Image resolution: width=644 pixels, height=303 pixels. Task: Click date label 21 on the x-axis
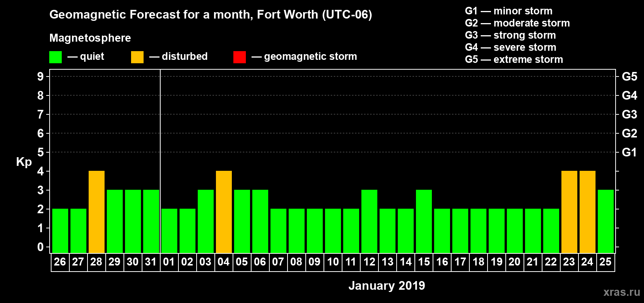click(533, 262)
